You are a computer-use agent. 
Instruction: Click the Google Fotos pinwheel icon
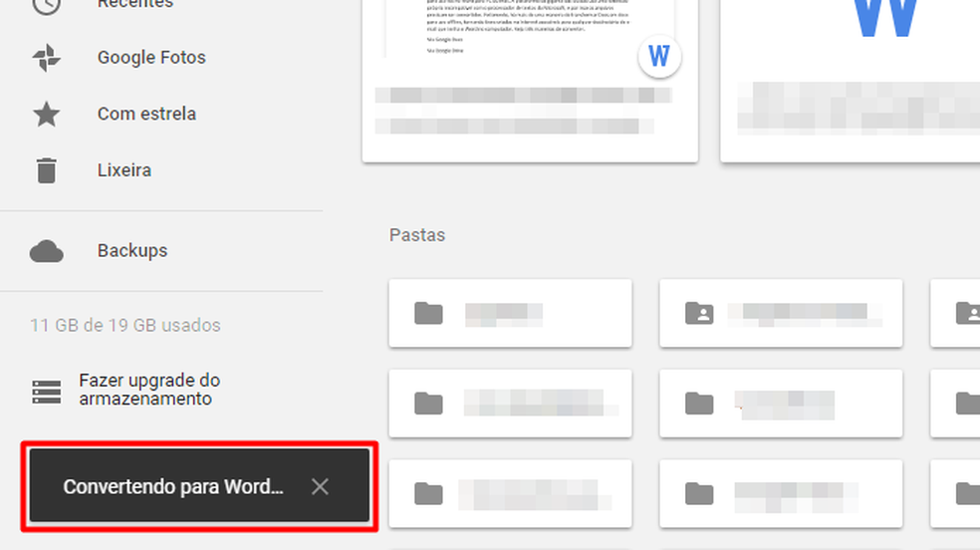(x=46, y=58)
